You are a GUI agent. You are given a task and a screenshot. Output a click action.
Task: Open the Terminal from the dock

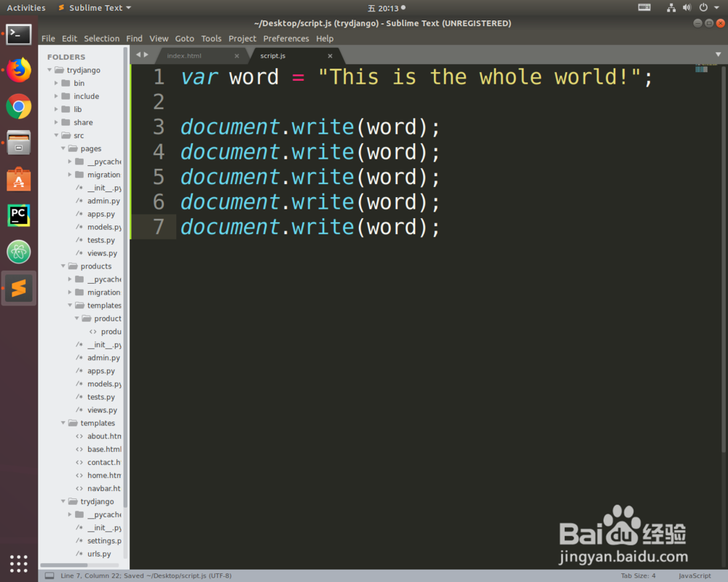tap(19, 35)
